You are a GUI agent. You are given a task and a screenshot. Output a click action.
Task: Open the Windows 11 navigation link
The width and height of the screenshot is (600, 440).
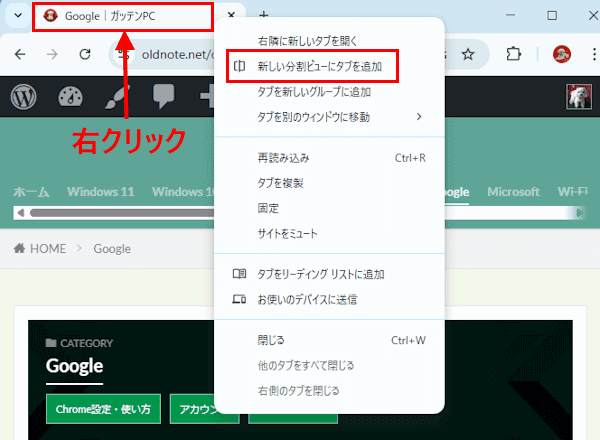coord(101,192)
